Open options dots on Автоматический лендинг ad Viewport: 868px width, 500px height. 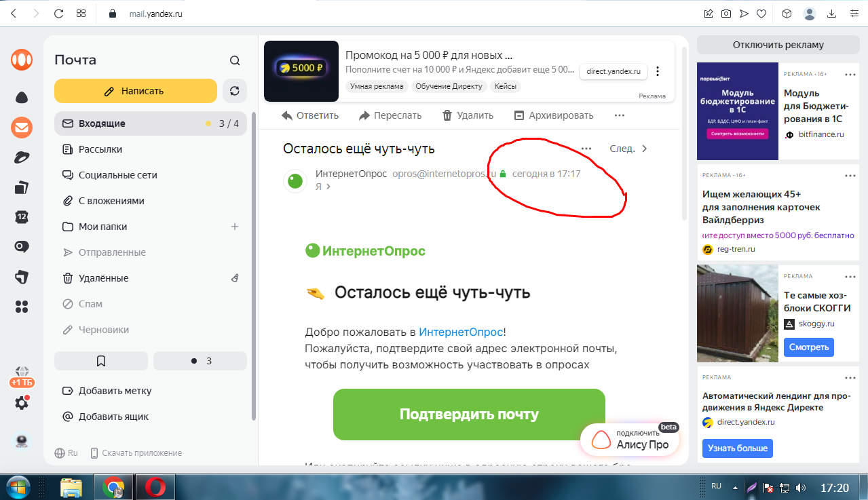(850, 378)
